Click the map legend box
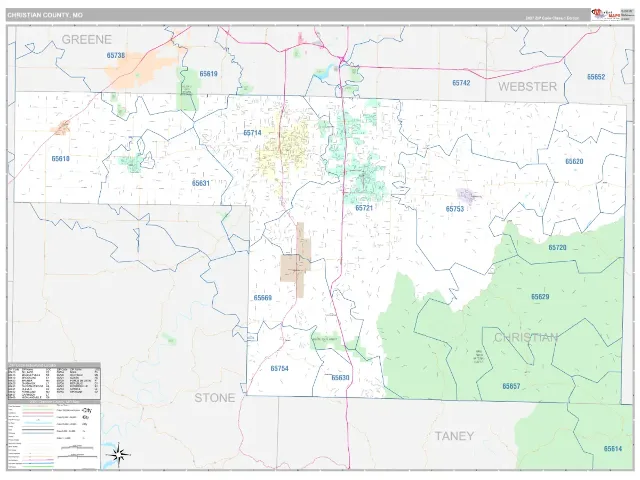The width and height of the screenshot is (640, 480). [x=53, y=435]
